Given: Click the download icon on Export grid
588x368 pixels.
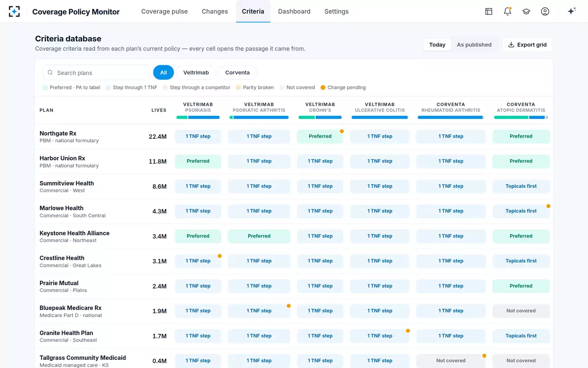Looking at the screenshot, I should pos(511,45).
